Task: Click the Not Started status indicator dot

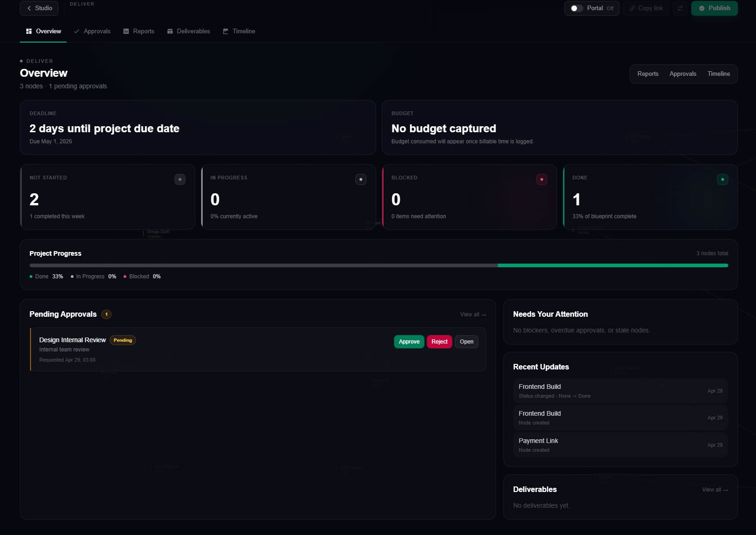Action: (180, 179)
